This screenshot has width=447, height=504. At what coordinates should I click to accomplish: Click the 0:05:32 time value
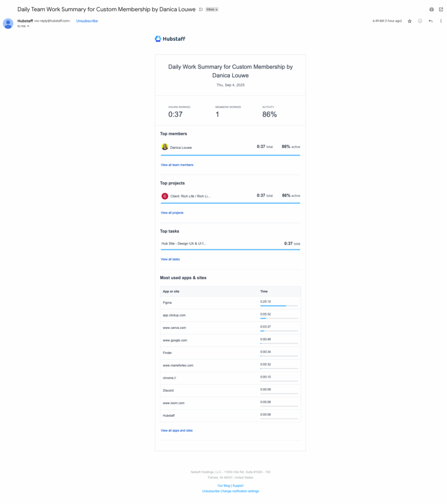coord(266,315)
